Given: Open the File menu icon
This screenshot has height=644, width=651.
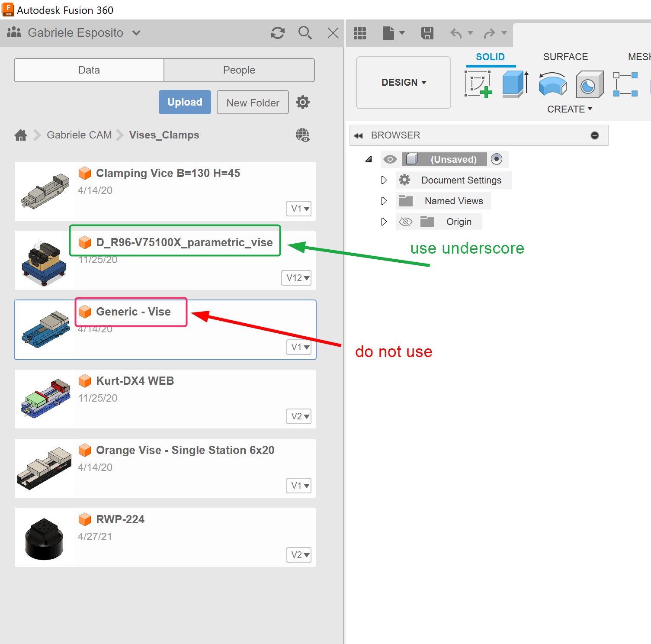Looking at the screenshot, I should (388, 33).
